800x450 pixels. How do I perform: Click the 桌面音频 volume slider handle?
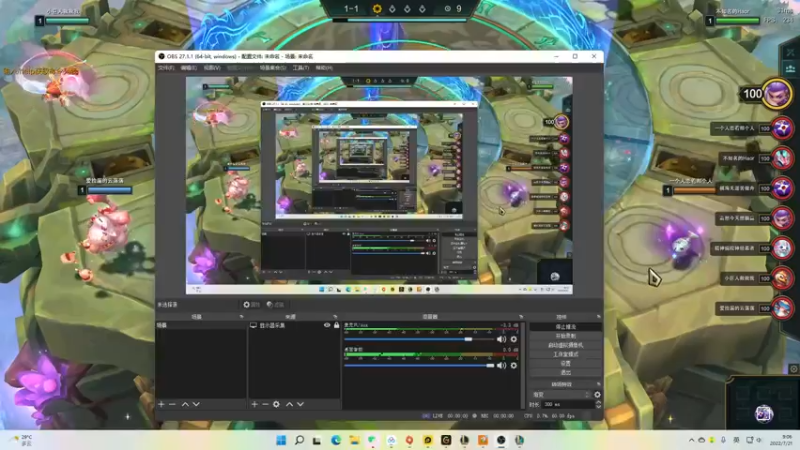[490, 365]
